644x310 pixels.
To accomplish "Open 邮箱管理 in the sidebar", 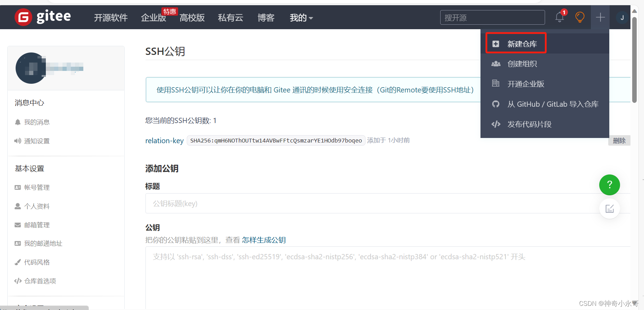I will (37, 225).
